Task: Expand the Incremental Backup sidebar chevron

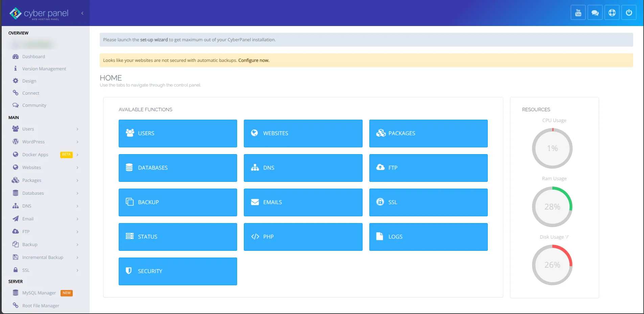Action: [x=77, y=258]
